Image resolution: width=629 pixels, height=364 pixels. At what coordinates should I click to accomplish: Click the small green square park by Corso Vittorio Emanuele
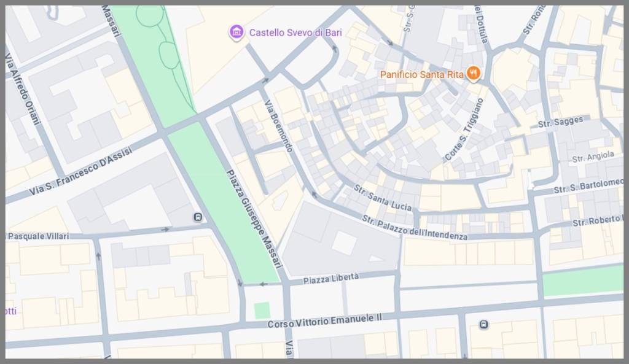point(262,311)
